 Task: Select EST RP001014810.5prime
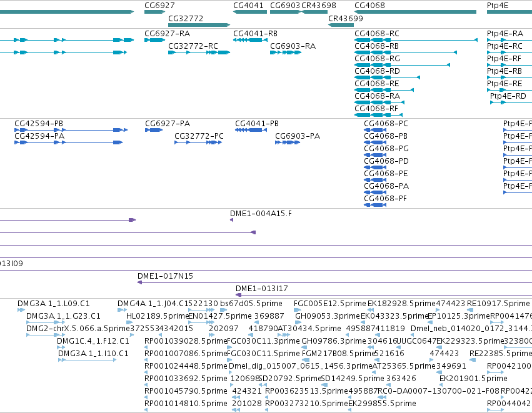(186, 404)
